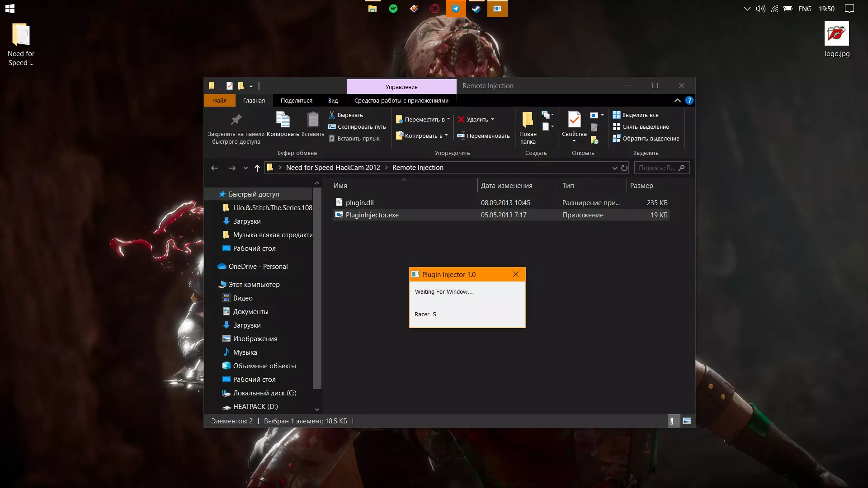Image resolution: width=868 pixels, height=488 pixels.
Task: Switch to large thumbnails view in status bar
Action: 687,421
